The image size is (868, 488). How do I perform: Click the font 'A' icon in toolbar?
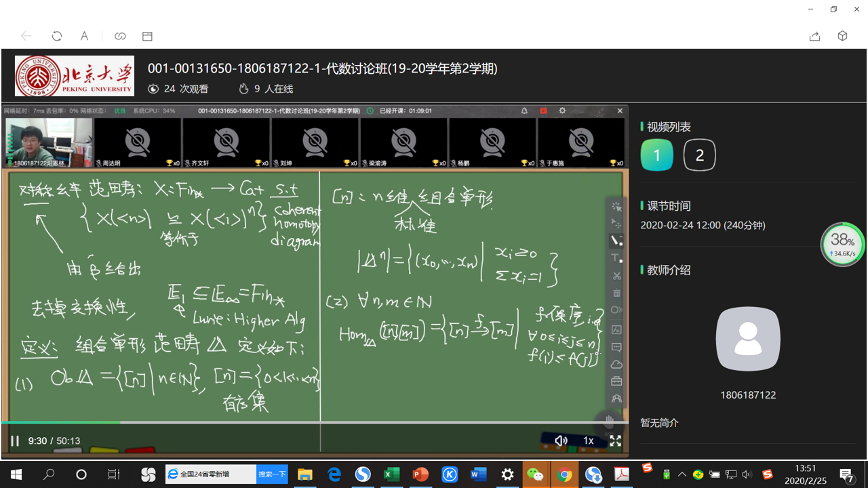(x=84, y=36)
